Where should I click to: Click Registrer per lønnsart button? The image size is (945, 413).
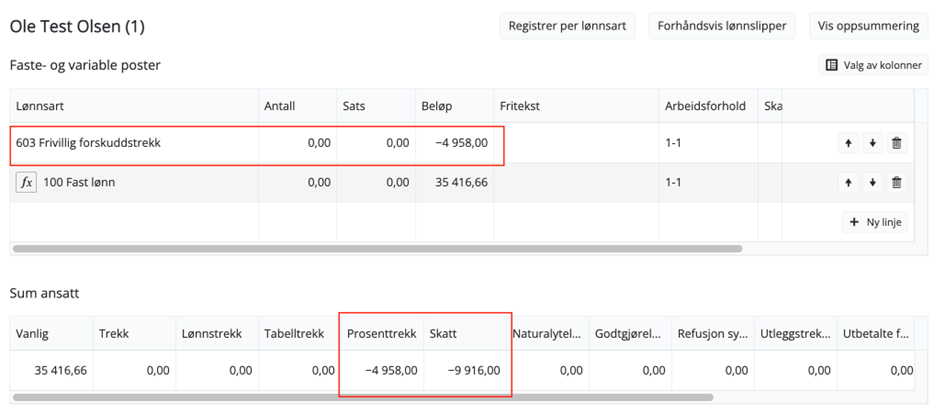tap(567, 26)
